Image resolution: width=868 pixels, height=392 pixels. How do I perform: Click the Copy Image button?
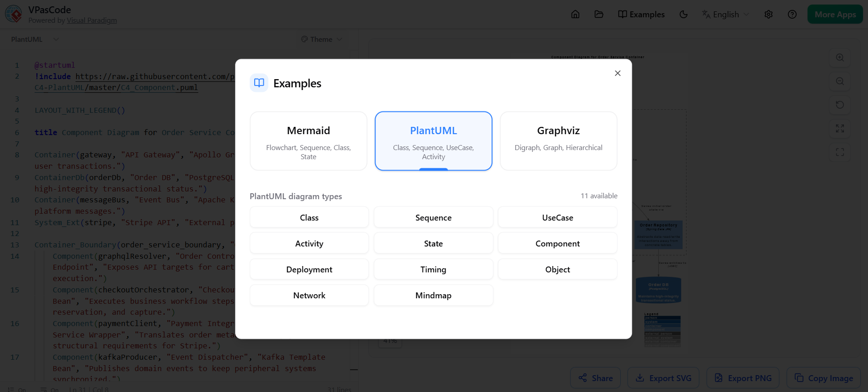(824, 378)
